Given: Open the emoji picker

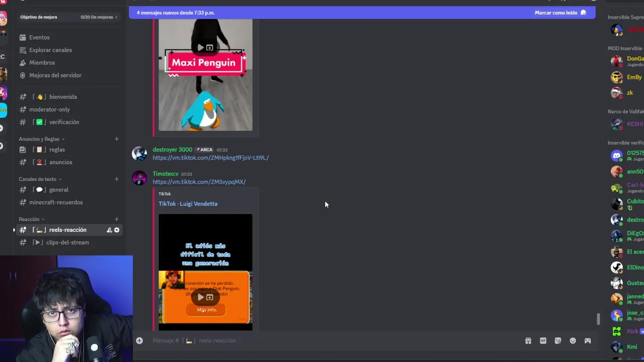Looking at the screenshot, I should click(x=573, y=340).
